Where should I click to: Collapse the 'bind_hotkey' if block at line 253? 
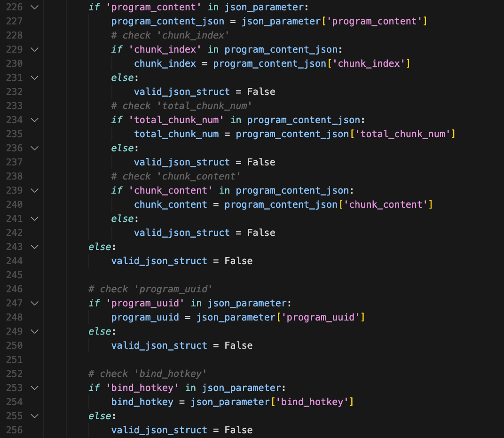[34, 388]
